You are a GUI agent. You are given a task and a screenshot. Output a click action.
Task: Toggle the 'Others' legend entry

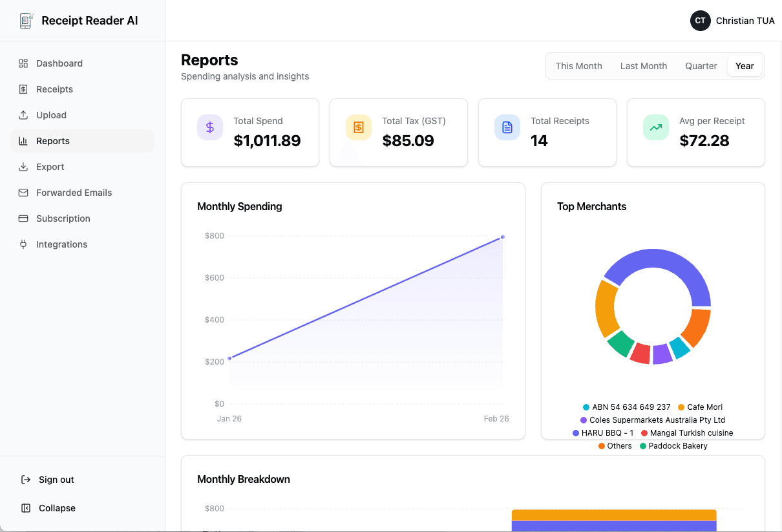[615, 445]
